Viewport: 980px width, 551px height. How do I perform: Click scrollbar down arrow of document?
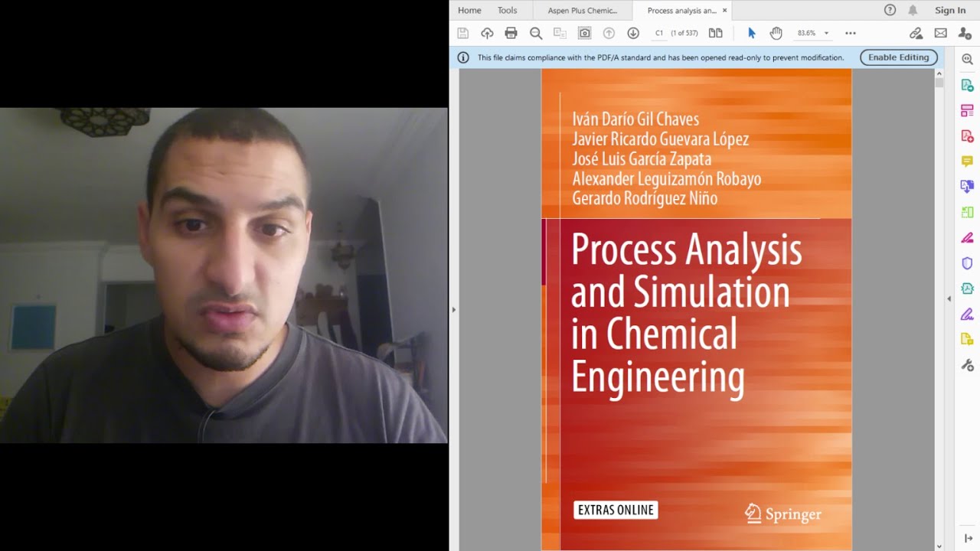click(x=939, y=546)
